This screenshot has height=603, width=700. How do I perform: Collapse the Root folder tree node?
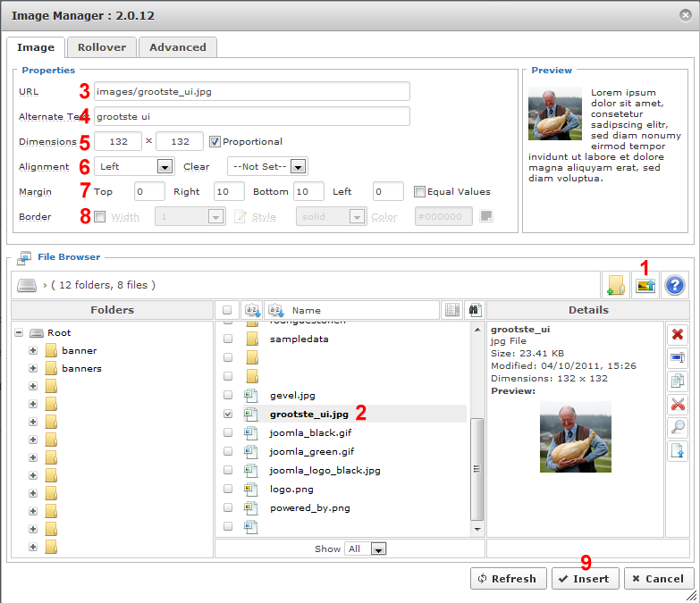pyautogui.click(x=19, y=332)
